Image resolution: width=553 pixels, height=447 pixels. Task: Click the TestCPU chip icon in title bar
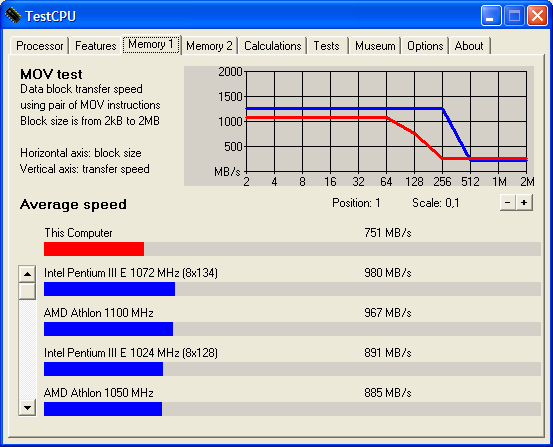click(12, 16)
